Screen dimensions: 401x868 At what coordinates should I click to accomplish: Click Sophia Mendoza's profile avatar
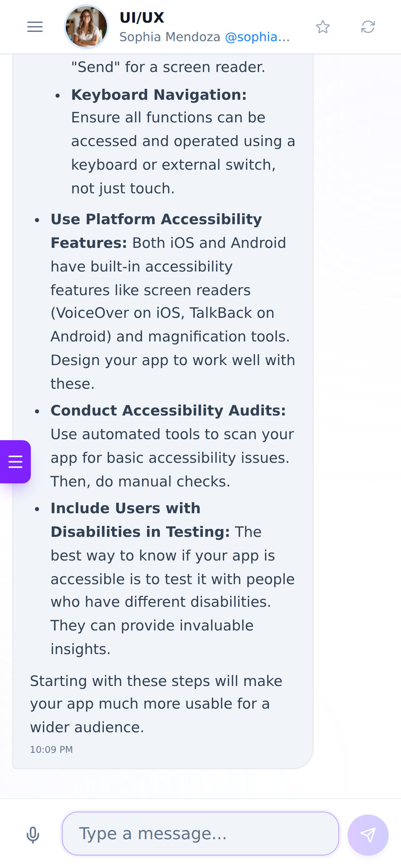pyautogui.click(x=86, y=27)
